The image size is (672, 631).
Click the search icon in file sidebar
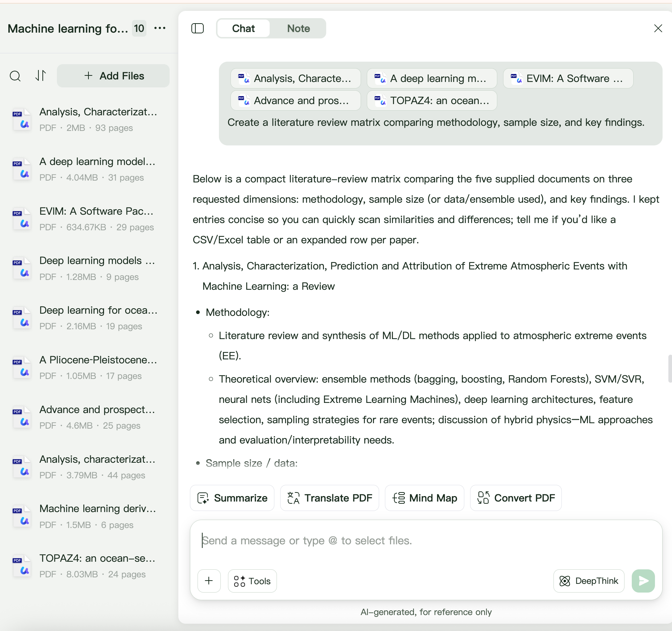click(x=15, y=76)
